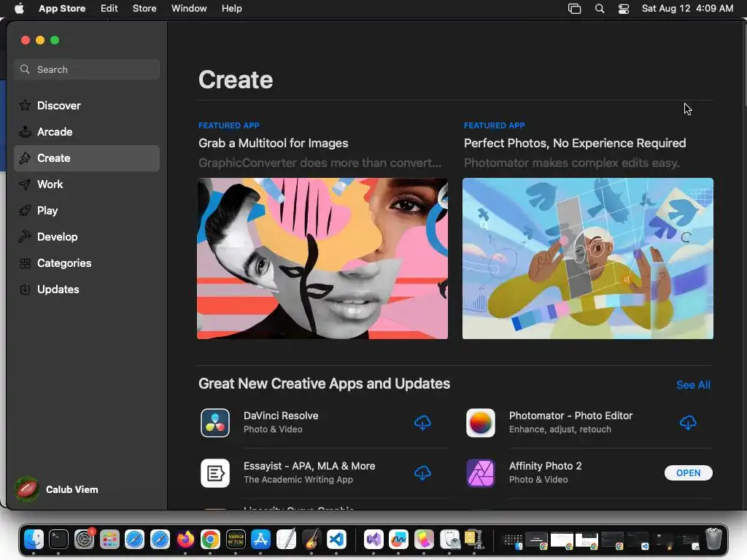Screen dimensions: 747x560
Task: Click the Affinity Photo 2 app icon
Action: (480, 473)
